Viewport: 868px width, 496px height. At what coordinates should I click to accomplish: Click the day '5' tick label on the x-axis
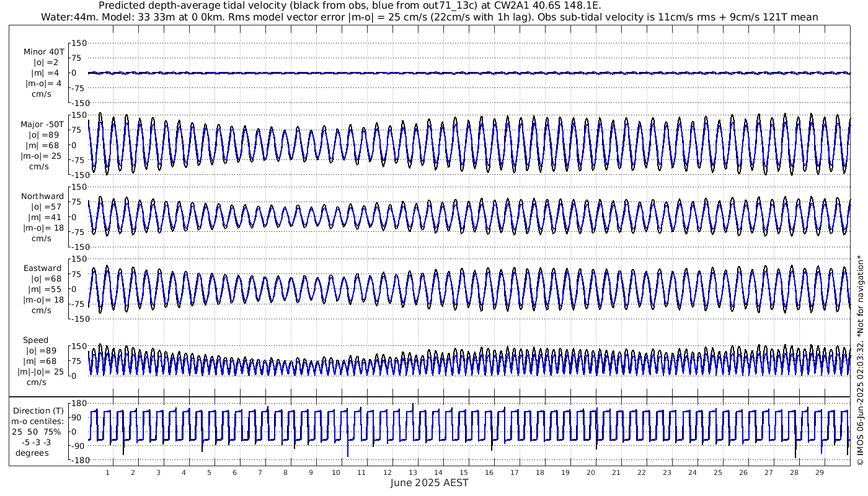tap(209, 472)
